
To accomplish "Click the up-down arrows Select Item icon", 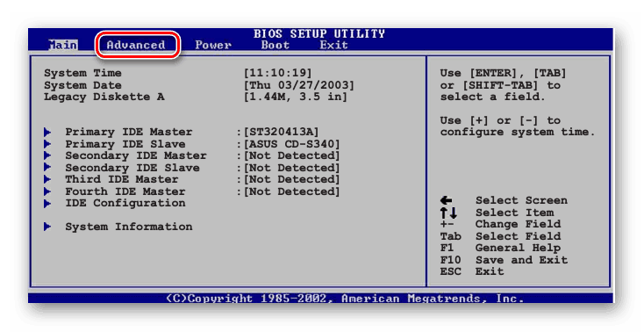I will coord(448,213).
